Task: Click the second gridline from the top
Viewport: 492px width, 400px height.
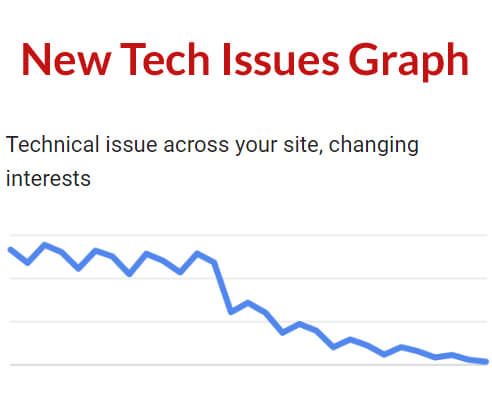Action: (x=249, y=278)
